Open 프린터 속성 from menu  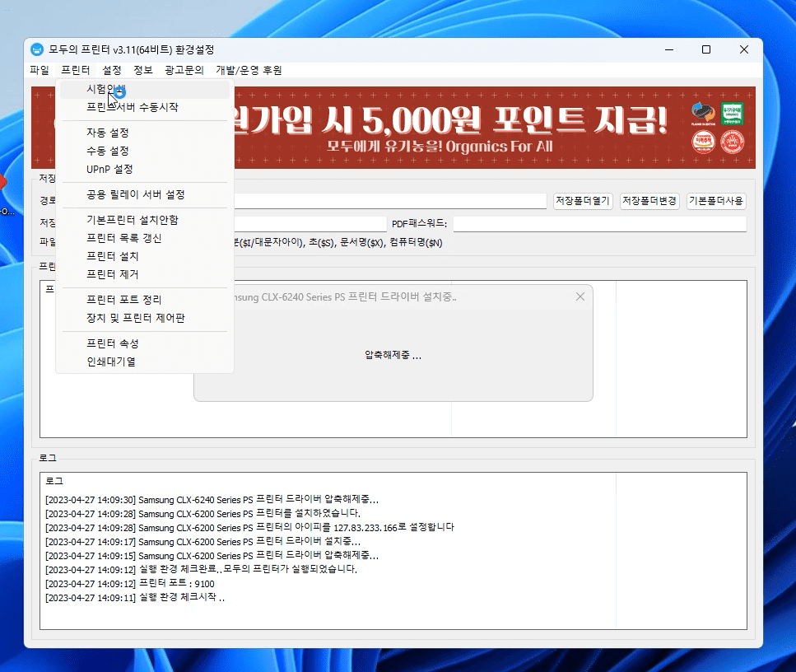(x=145, y=343)
